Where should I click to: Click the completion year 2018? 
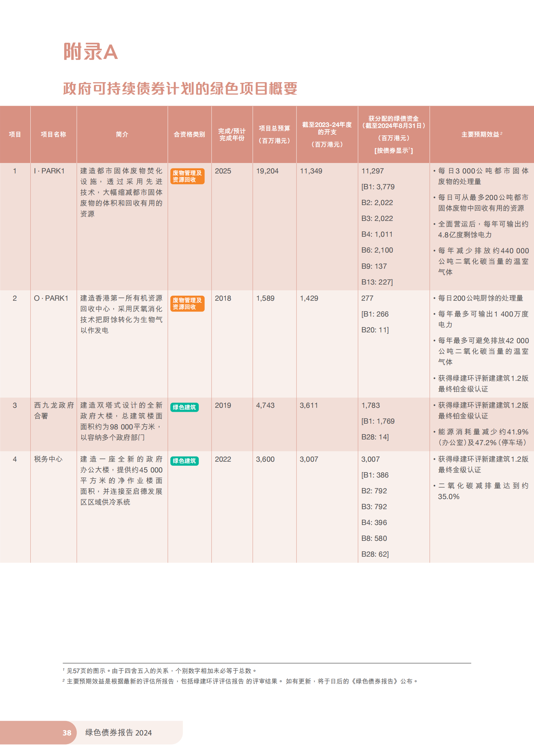click(x=223, y=298)
